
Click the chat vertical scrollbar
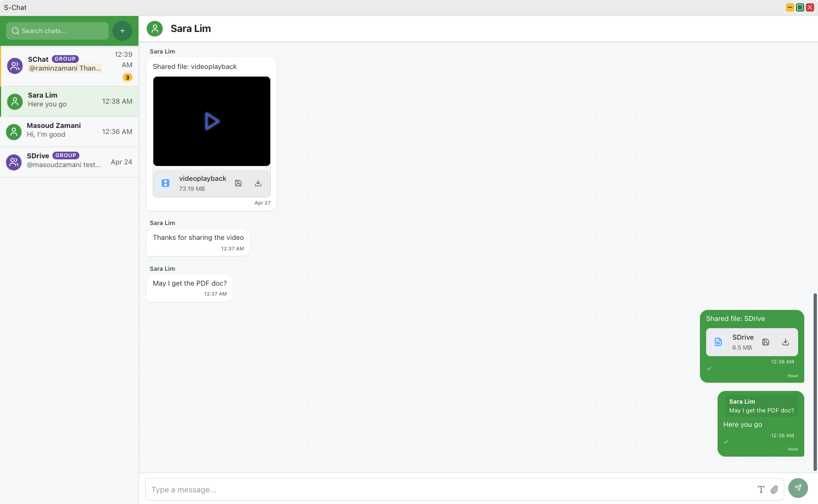pyautogui.click(x=815, y=382)
